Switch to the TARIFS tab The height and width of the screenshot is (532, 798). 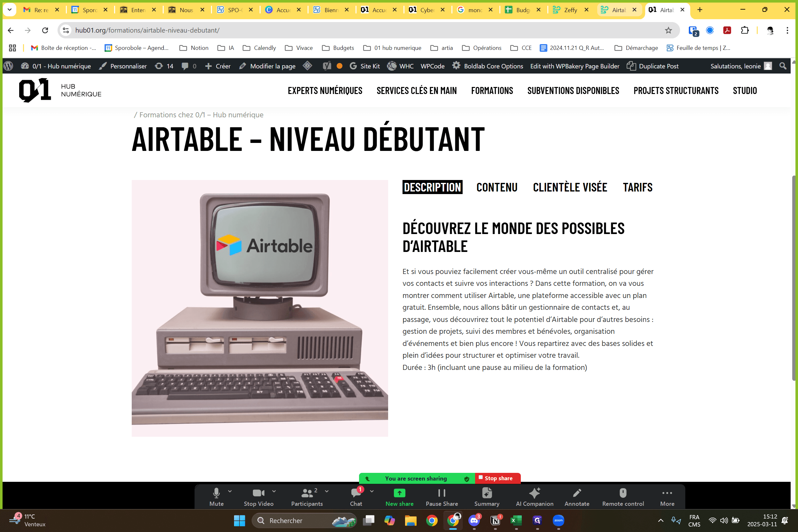pos(638,187)
